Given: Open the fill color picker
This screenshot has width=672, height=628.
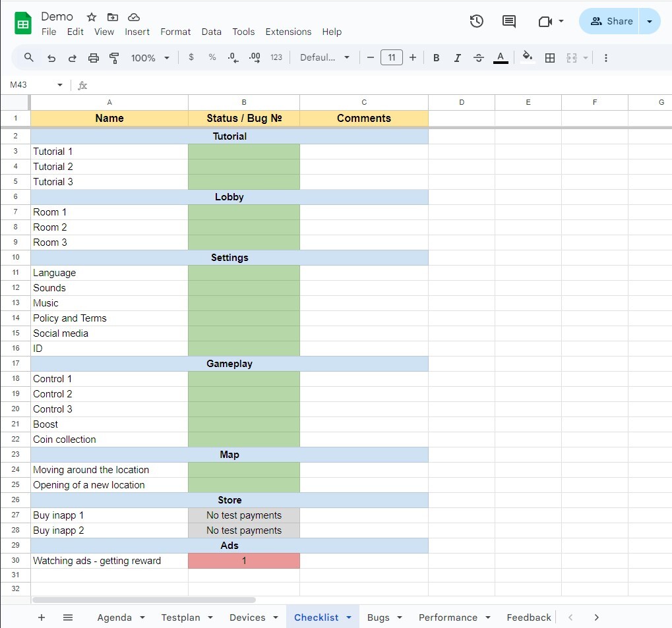Looking at the screenshot, I should [527, 58].
